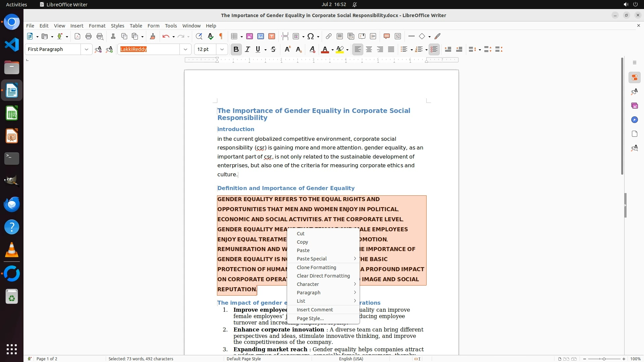Screen dimensions: 644x362
Task: Insert a table via toolbar icon
Action: [234, 36]
